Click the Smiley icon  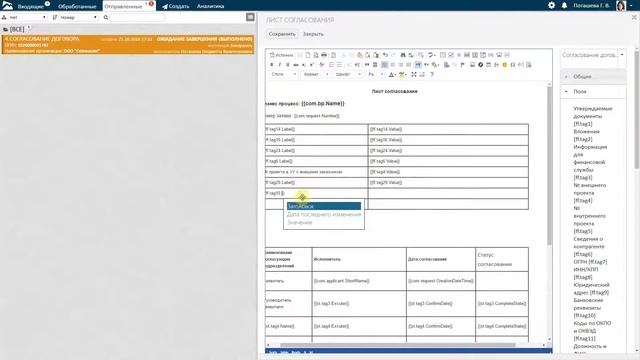click(x=504, y=64)
